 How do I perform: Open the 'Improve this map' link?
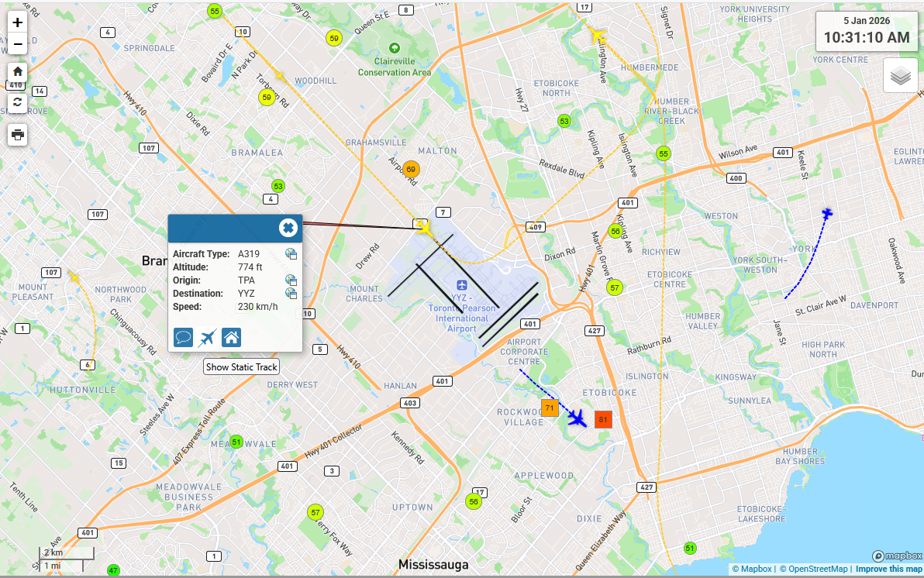click(888, 569)
